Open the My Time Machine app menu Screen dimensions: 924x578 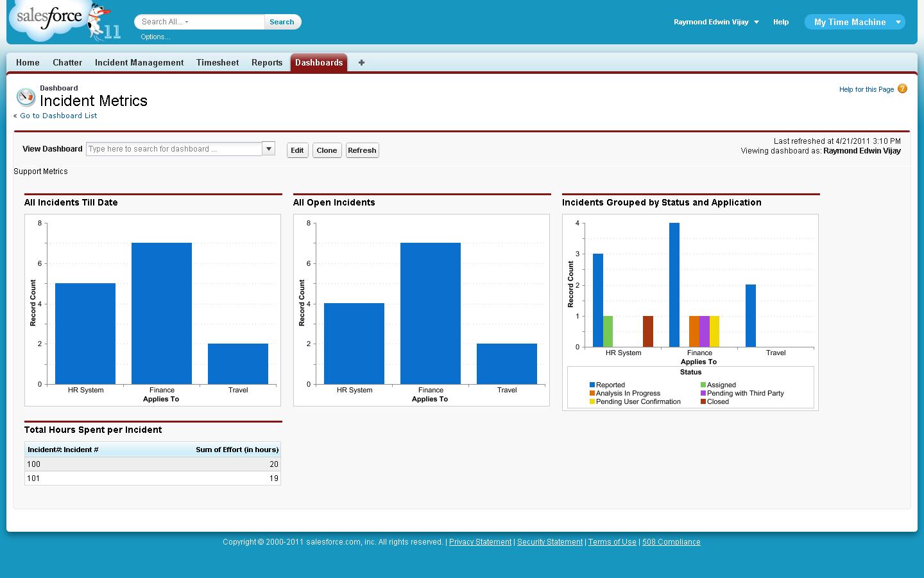tap(855, 22)
